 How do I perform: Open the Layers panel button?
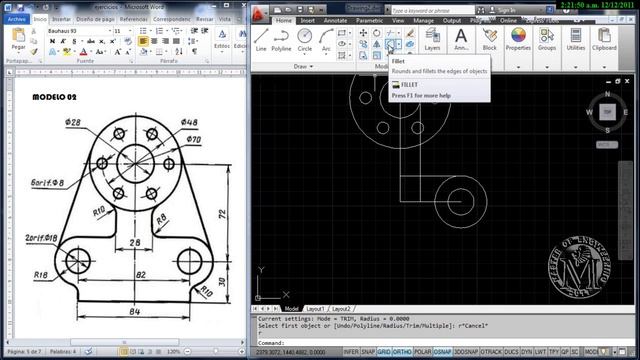point(432,40)
